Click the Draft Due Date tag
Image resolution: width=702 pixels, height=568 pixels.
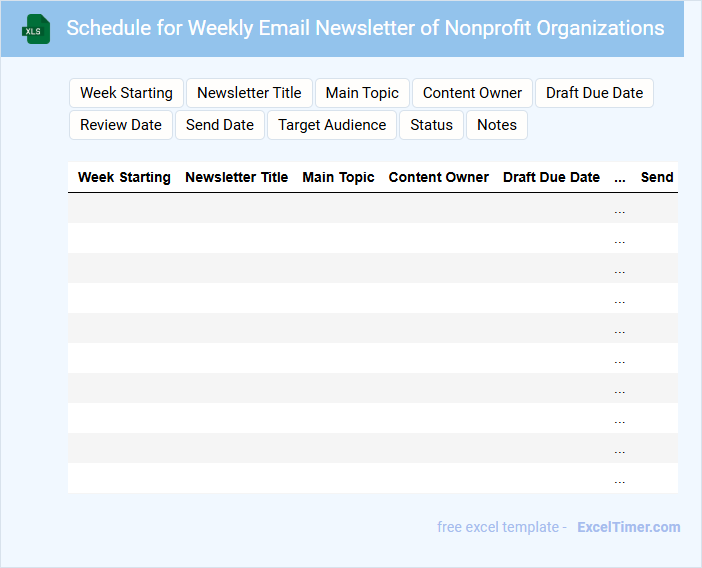click(594, 93)
